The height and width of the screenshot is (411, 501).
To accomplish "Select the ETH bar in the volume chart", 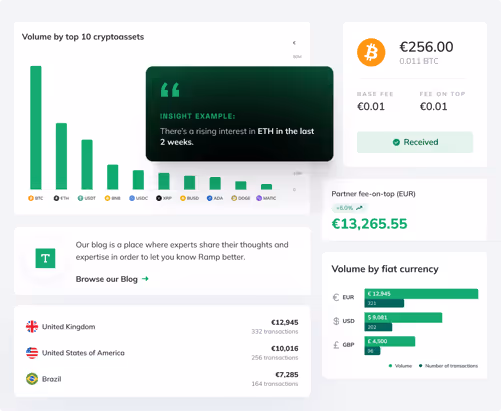I will point(61,156).
